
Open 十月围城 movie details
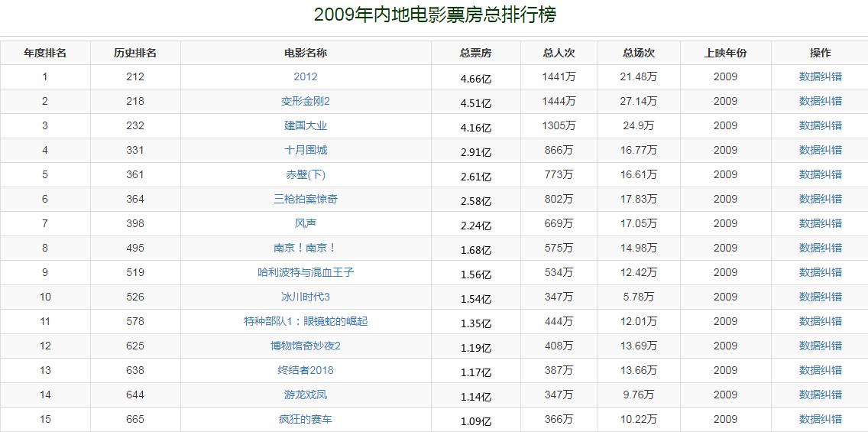click(x=305, y=150)
